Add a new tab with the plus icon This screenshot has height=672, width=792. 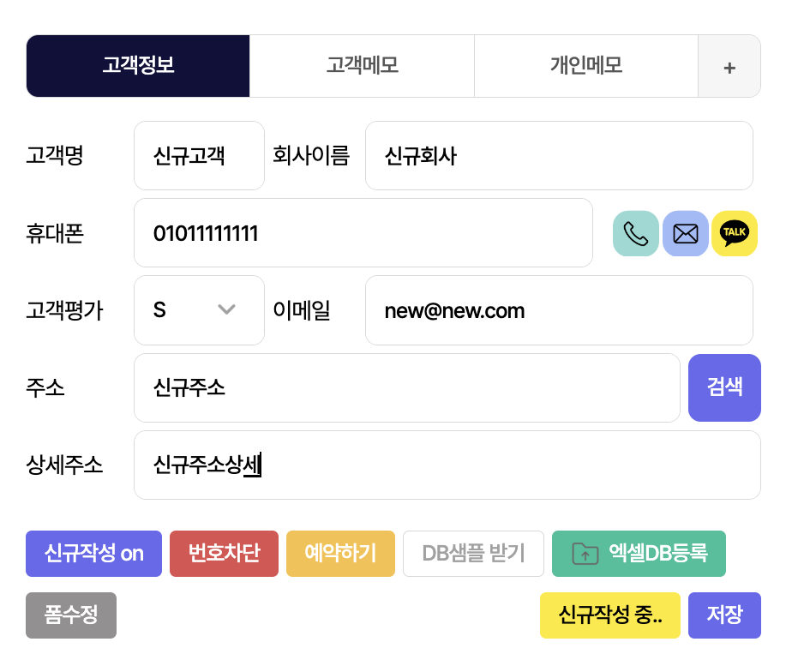click(729, 67)
